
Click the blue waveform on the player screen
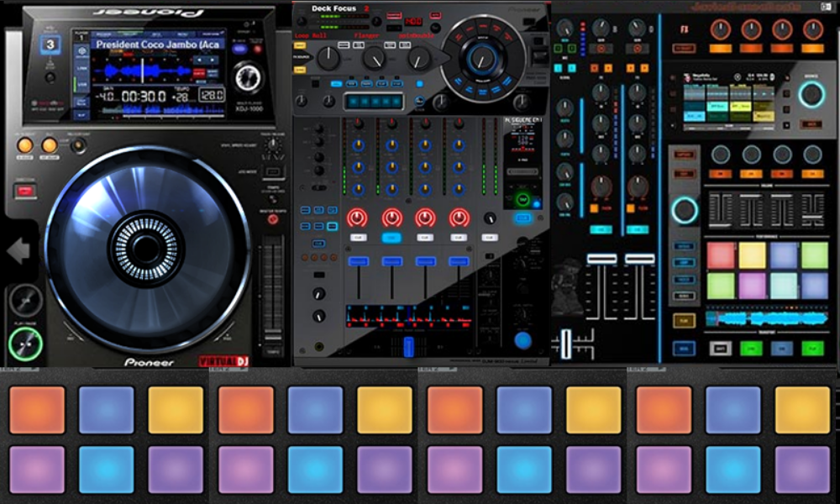(143, 71)
